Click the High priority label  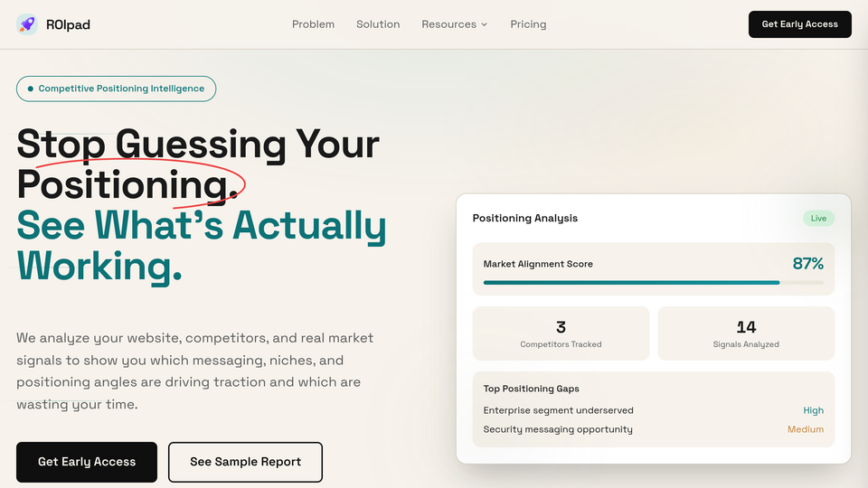[x=813, y=410]
